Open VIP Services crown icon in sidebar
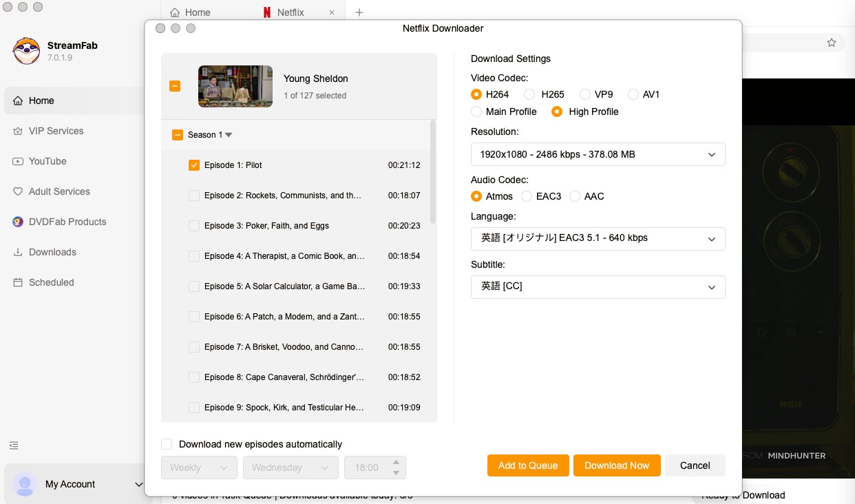The height and width of the screenshot is (504, 855). (18, 131)
